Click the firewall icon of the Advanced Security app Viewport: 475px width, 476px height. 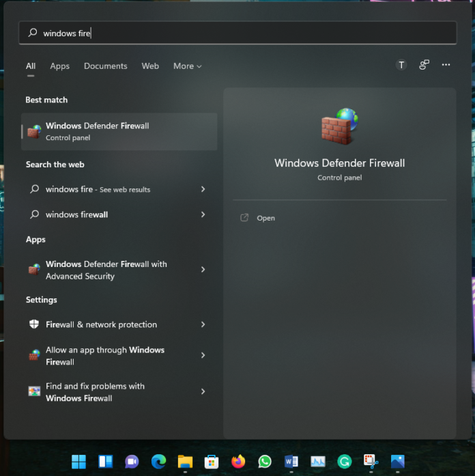pos(34,270)
